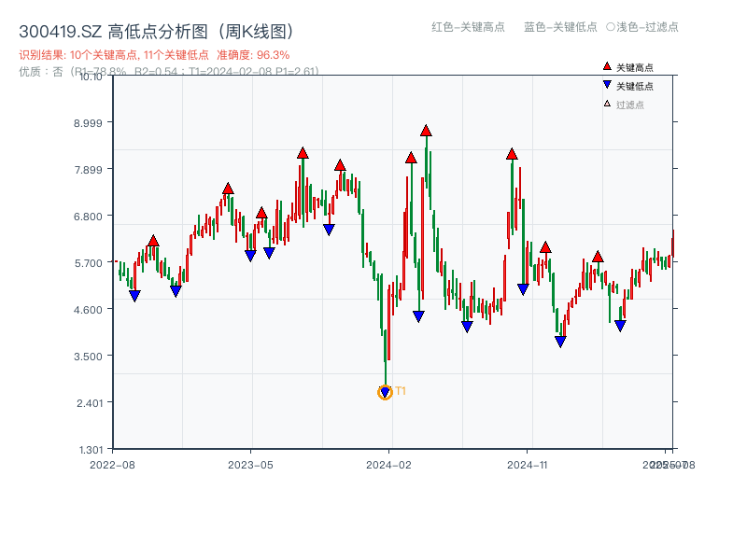Screen dimensions: 747x560
Task: Click the 2022-08 x-axis label
Action: pyautogui.click(x=112, y=465)
